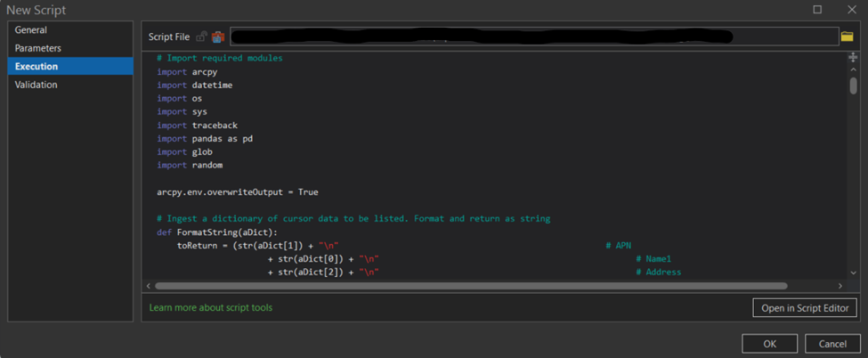Screen dimensions: 868x358
Task: Open Learn more about script tools link
Action: pyautogui.click(x=211, y=307)
